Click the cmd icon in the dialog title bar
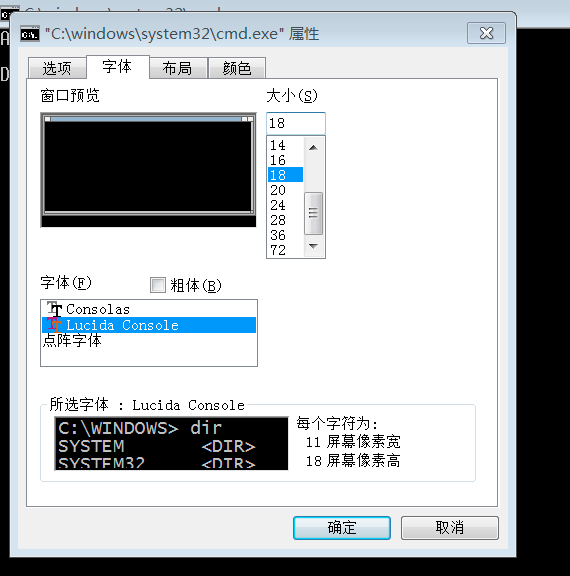This screenshot has width=570, height=576. point(30,34)
